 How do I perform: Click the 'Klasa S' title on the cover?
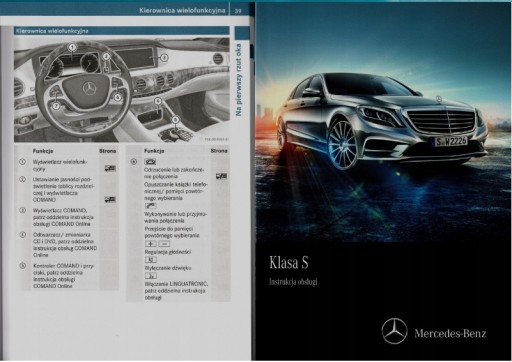pyautogui.click(x=289, y=263)
